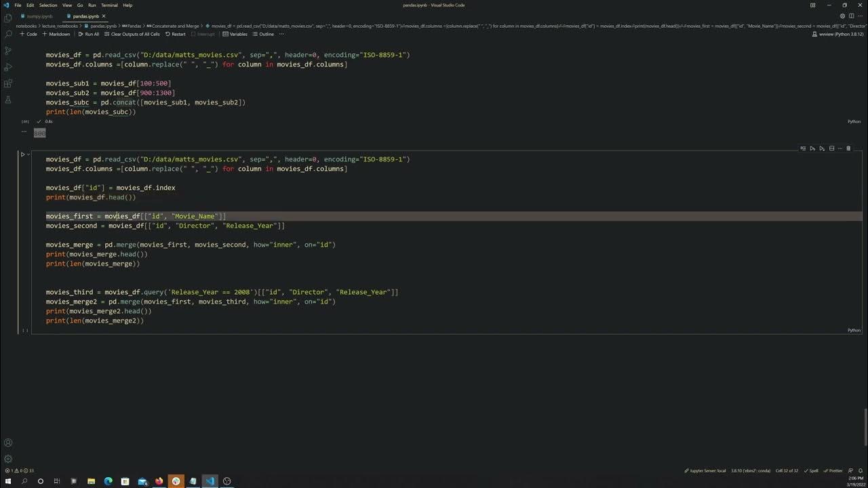Select the pandas.ipynb tab

(x=85, y=16)
